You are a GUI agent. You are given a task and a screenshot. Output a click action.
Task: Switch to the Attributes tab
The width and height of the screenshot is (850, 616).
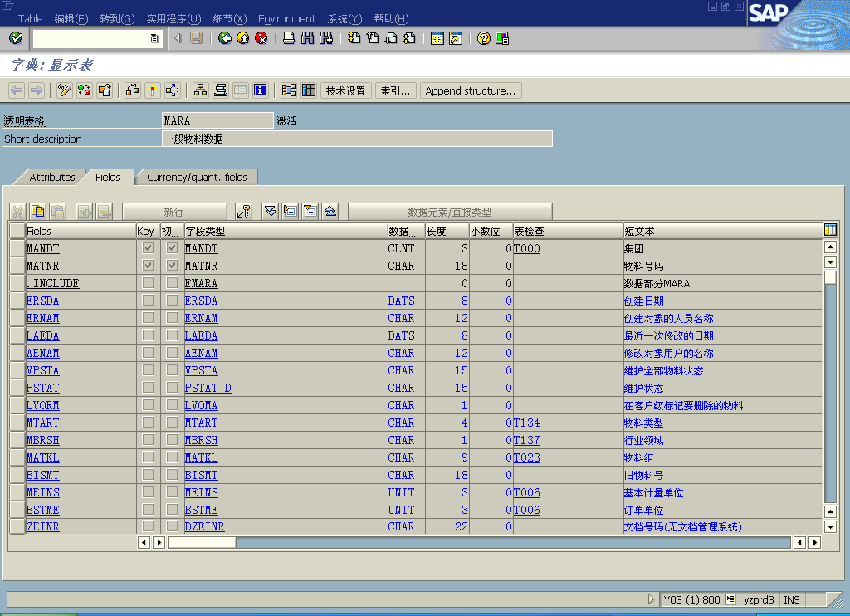52,178
